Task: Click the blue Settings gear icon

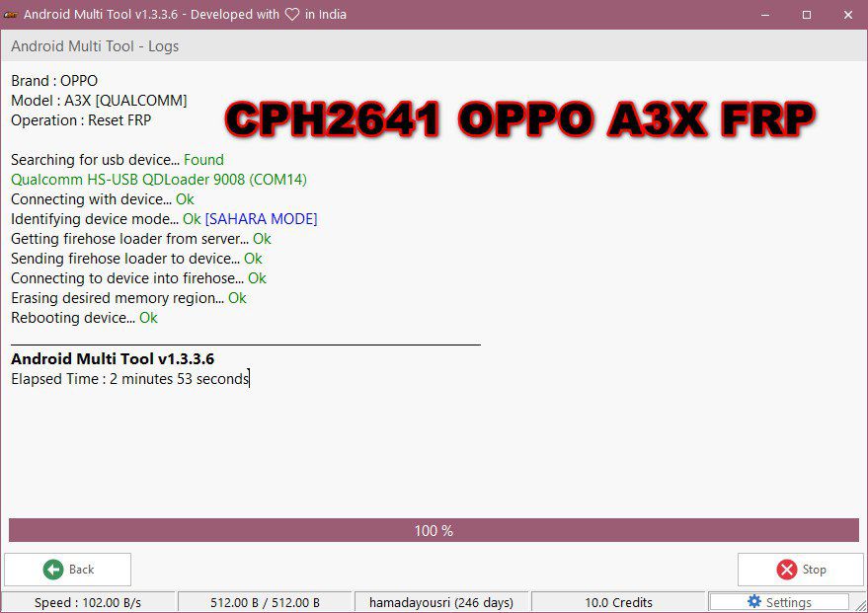Action: pyautogui.click(x=754, y=601)
